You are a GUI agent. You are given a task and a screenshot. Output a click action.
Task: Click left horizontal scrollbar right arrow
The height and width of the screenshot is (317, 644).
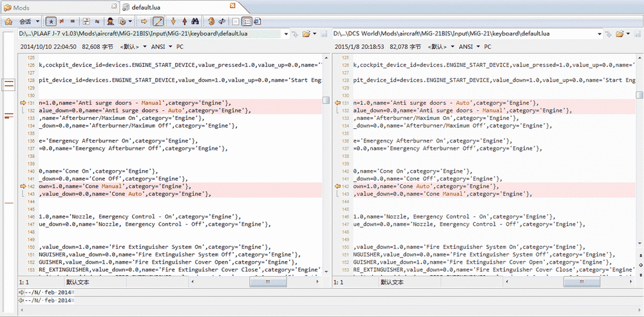click(318, 282)
